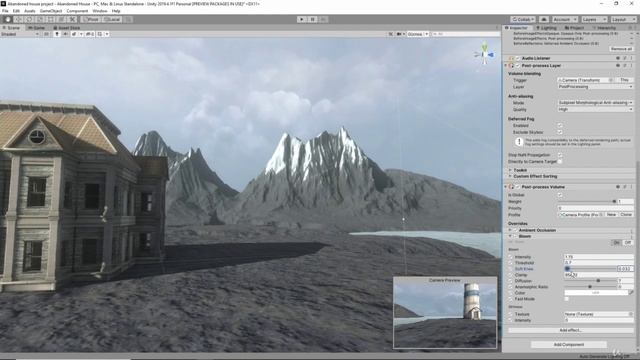This screenshot has height=360, width=640.
Task: Open the Layout dropdown
Action: click(x=623, y=19)
